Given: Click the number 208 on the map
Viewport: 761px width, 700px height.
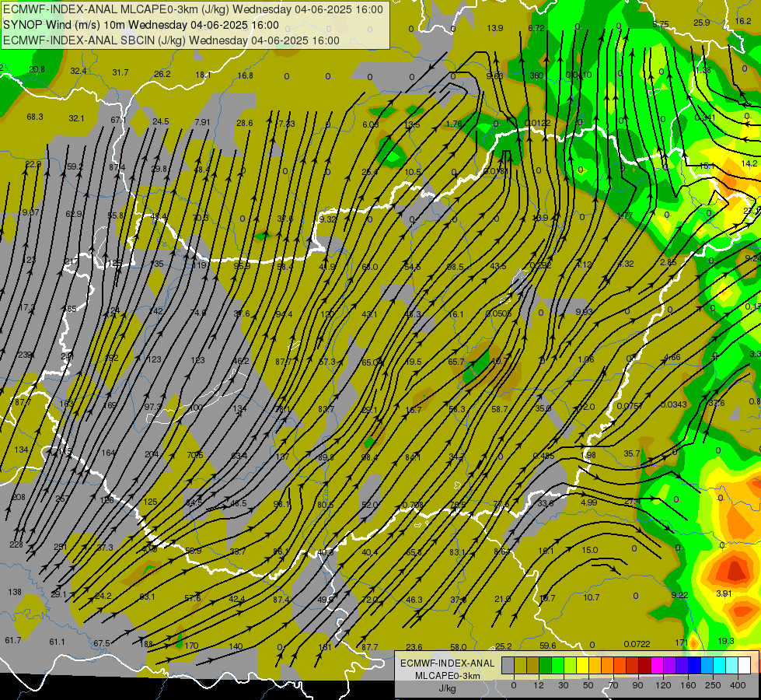Looking at the screenshot, I should coord(19,497).
